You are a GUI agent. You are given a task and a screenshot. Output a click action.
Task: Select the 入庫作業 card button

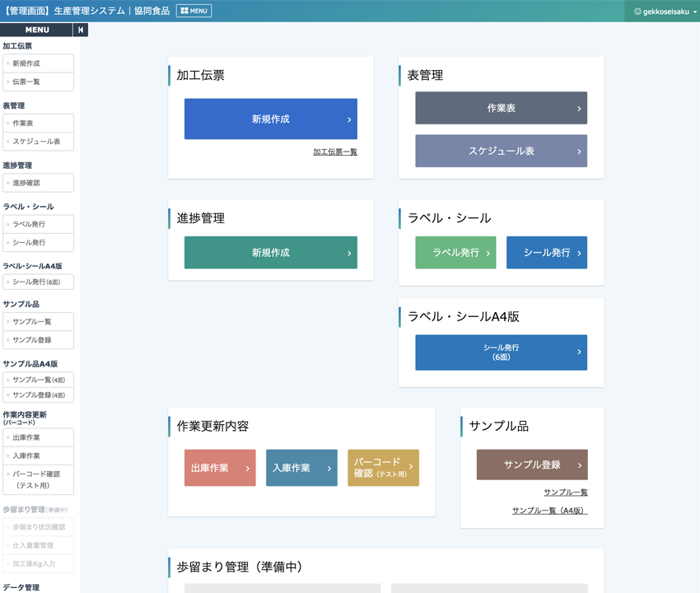(301, 468)
